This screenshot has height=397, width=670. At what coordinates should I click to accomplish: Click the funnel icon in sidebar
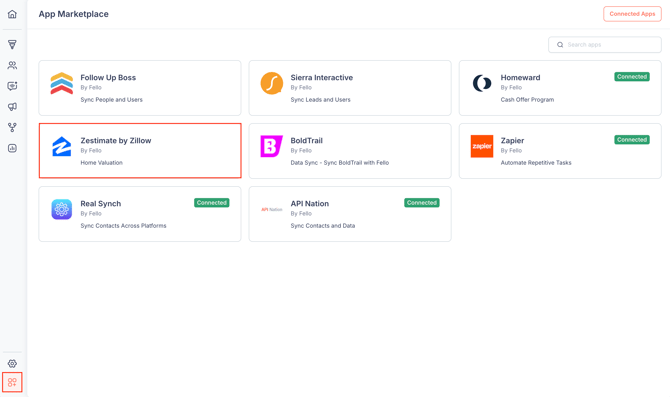pos(12,44)
